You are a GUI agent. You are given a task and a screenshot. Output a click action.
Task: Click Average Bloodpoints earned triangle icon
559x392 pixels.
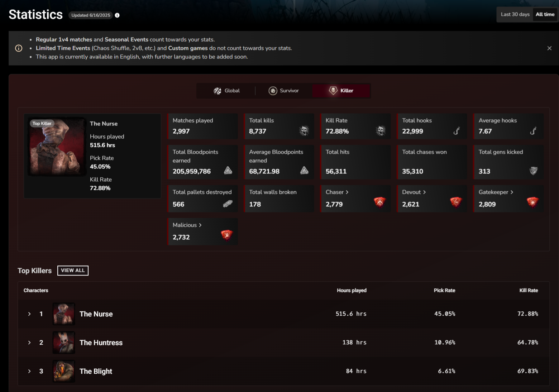pyautogui.click(x=304, y=170)
